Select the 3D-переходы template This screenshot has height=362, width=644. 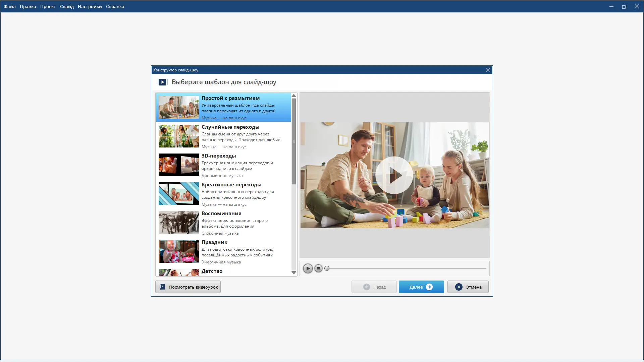tap(223, 165)
